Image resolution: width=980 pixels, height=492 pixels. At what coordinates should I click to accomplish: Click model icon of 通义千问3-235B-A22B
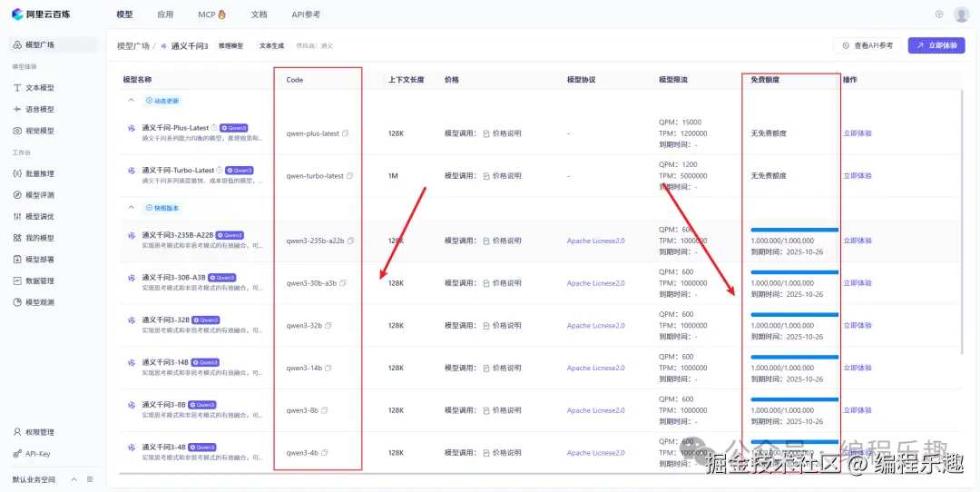132,235
